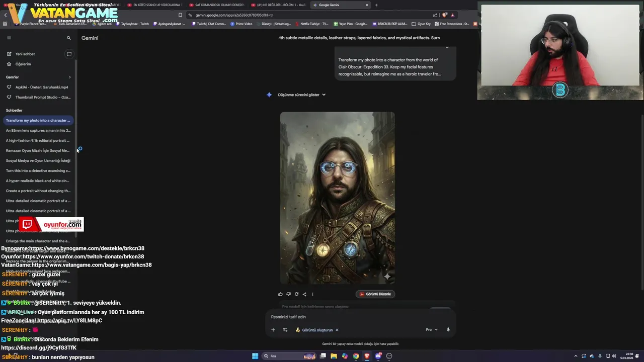The width and height of the screenshot is (644, 362).
Task: Like the response with thumbs up
Action: (x=280, y=294)
